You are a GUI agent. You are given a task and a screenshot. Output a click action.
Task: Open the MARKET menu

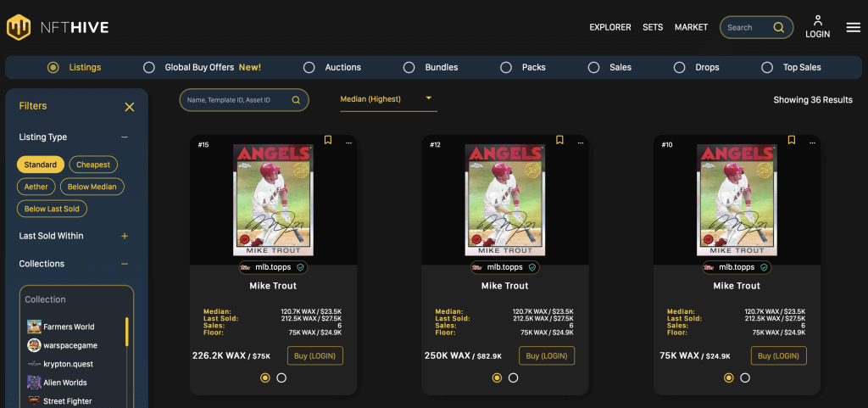point(691,27)
